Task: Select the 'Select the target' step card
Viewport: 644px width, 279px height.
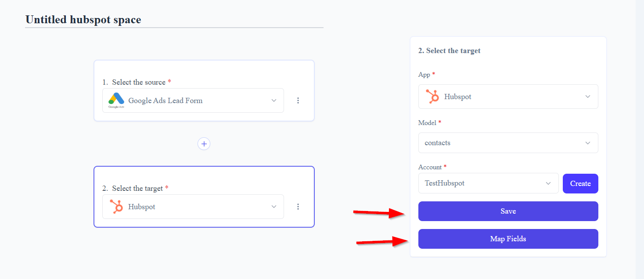Action: click(x=204, y=197)
